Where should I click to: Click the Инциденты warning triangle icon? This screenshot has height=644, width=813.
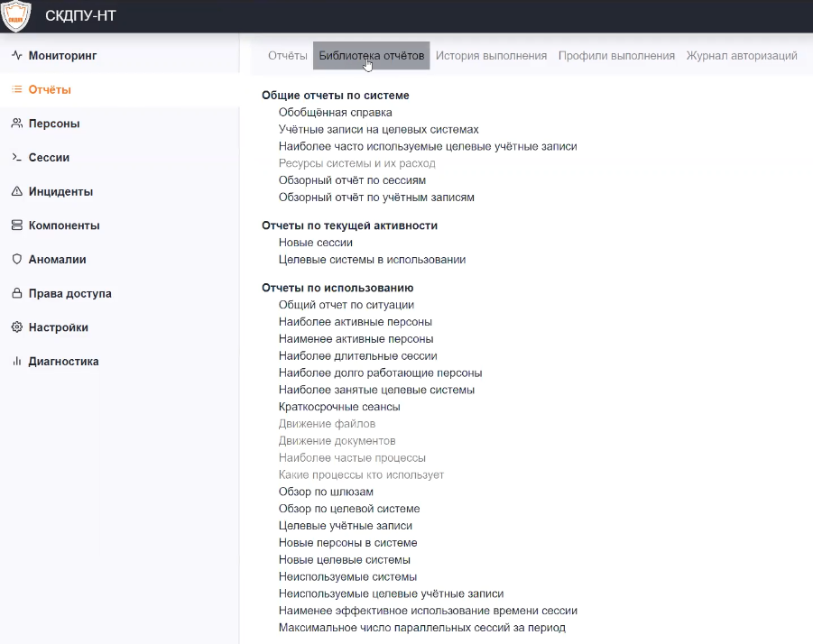(x=16, y=191)
